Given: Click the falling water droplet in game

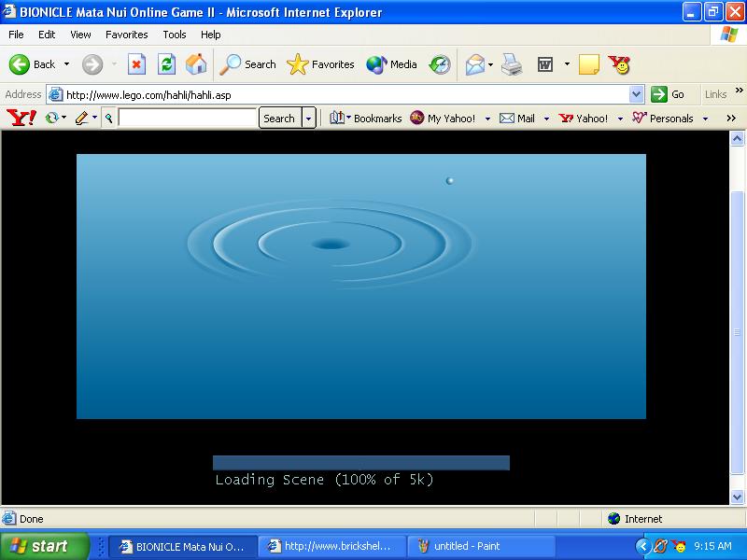Looking at the screenshot, I should pyautogui.click(x=449, y=180).
